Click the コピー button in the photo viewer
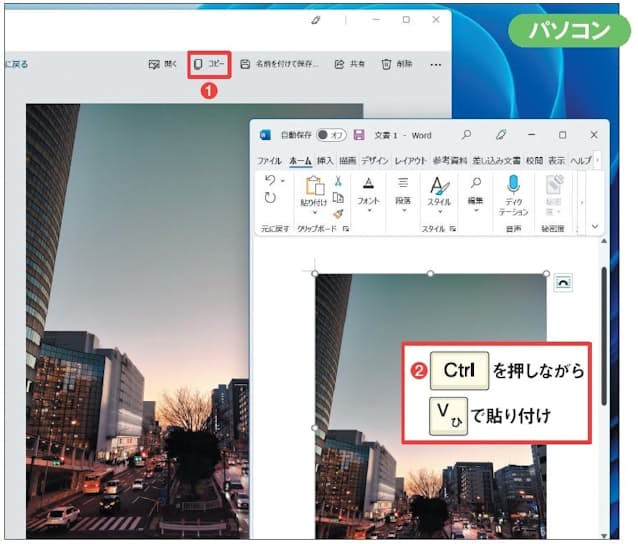638x544 pixels. [x=209, y=64]
